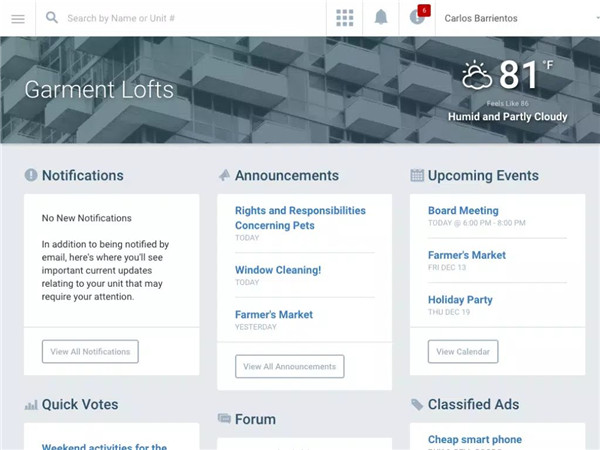Screen dimensions: 600x450
Task: Click the search magnifier icon
Action: tap(51, 18)
